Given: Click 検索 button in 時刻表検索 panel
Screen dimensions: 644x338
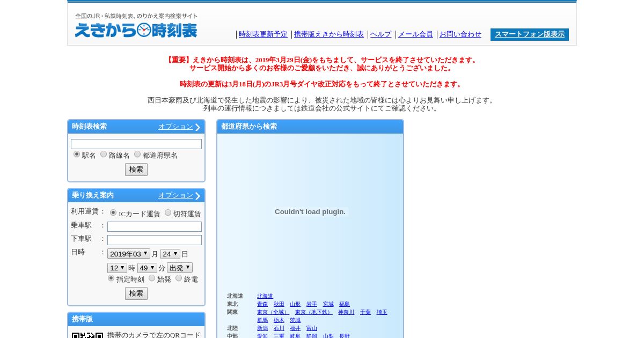Looking at the screenshot, I should (136, 170).
